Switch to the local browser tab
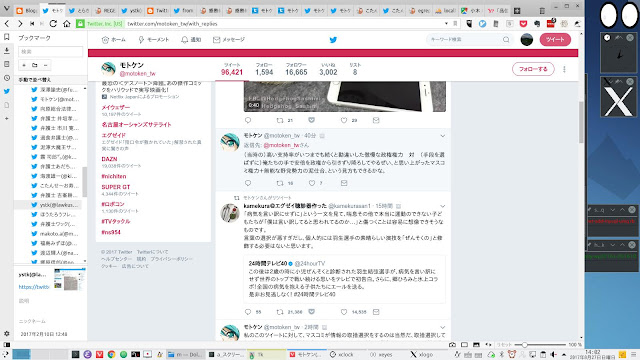 446,11
